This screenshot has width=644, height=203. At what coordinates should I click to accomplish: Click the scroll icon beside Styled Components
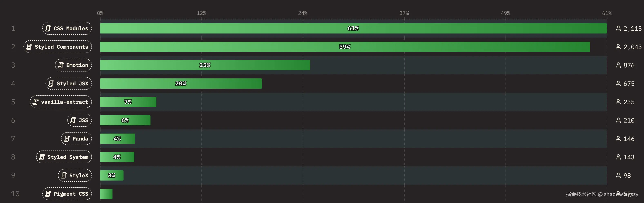click(29, 47)
